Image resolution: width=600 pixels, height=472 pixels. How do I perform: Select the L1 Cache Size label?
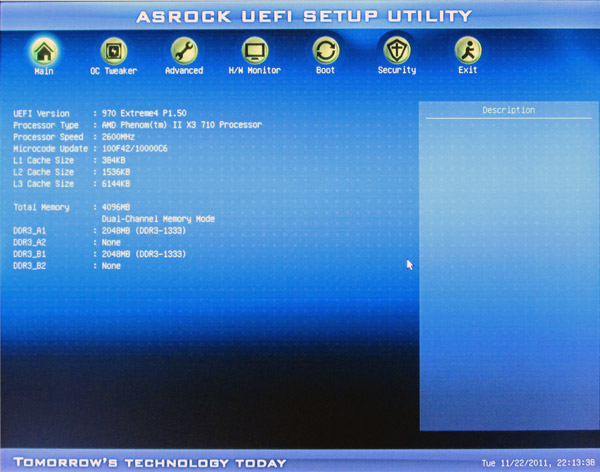[x=44, y=160]
